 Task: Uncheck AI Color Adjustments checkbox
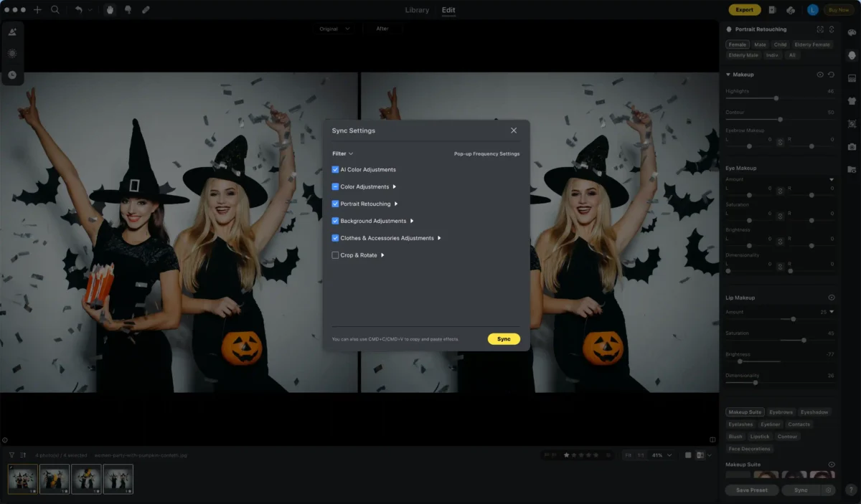pos(335,170)
